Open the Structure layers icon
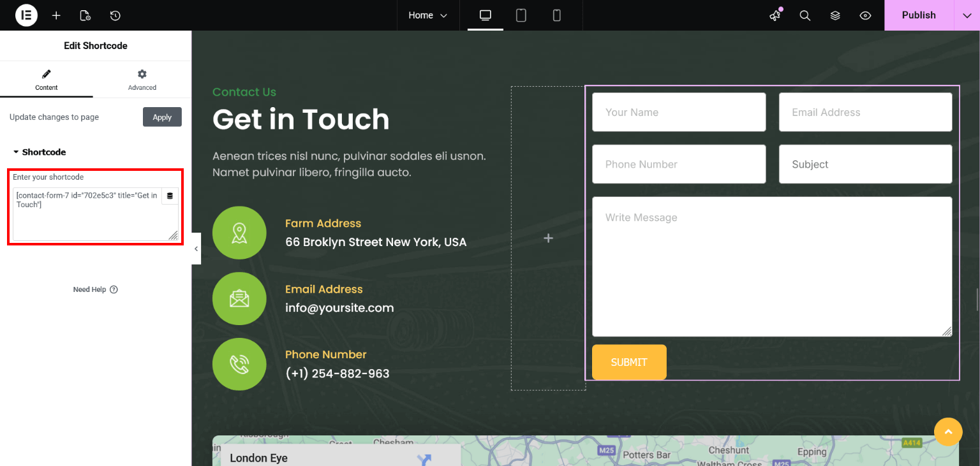Screen dimensions: 980x466 pyautogui.click(x=835, y=15)
